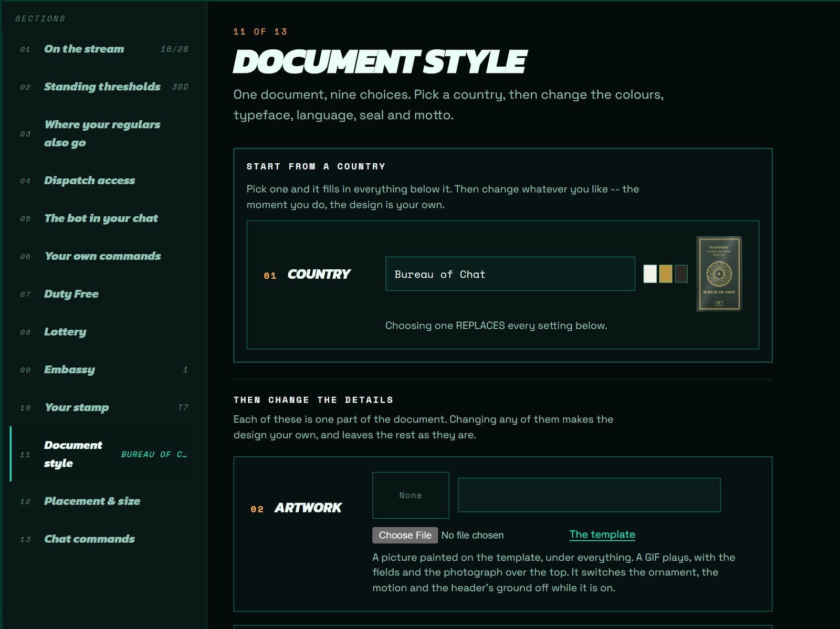This screenshot has width=840, height=629.
Task: Click the SECTIONS sidebar heading
Action: [x=40, y=19]
